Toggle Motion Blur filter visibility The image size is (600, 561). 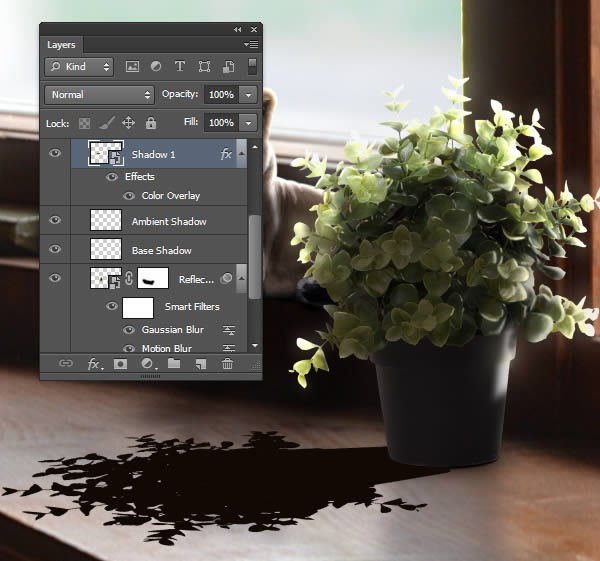[129, 348]
